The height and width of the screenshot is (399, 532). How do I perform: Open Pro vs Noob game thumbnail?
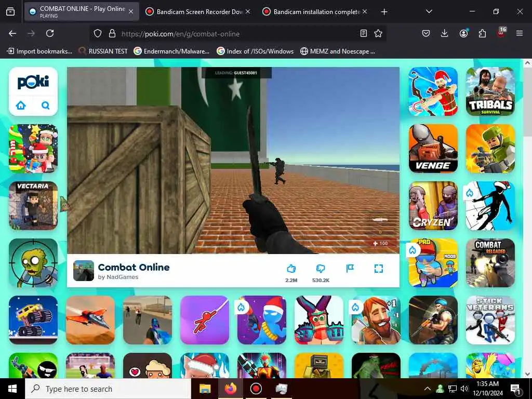pyautogui.click(x=433, y=263)
